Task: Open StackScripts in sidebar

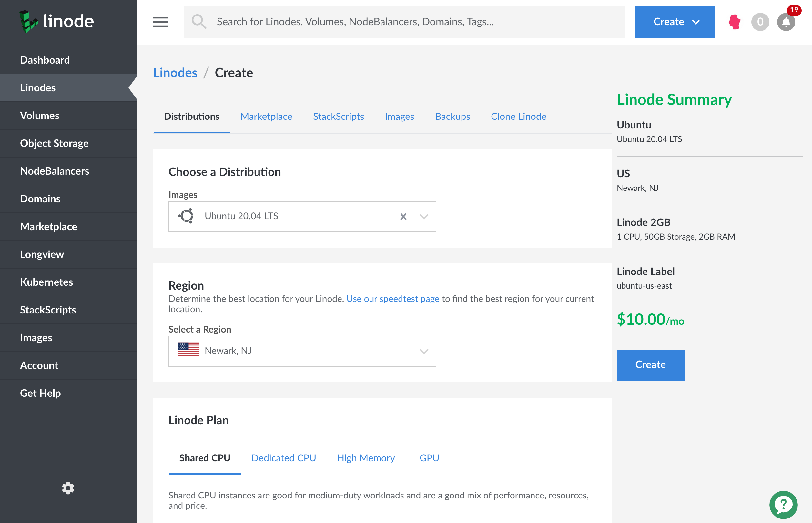Action: [x=68, y=310]
